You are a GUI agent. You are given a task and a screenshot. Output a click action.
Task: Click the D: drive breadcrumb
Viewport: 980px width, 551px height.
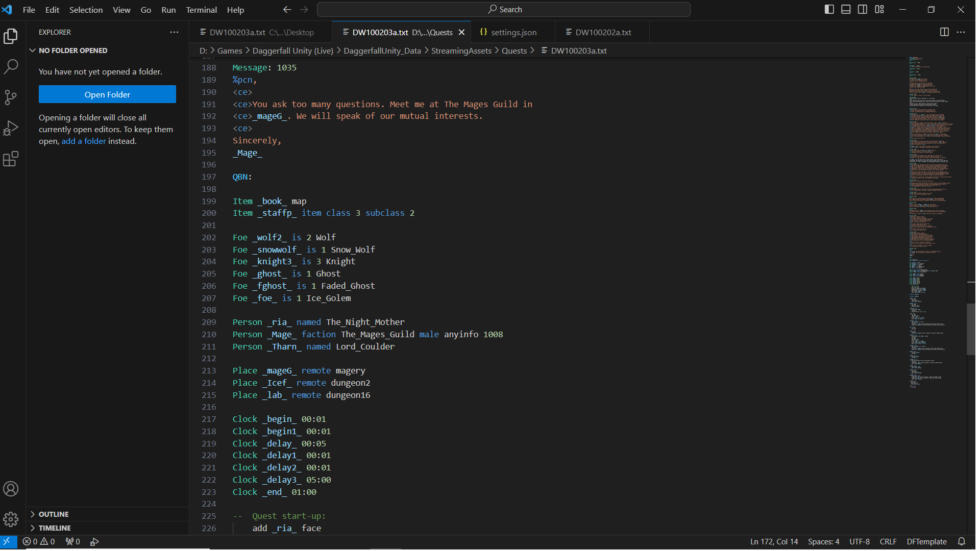pyautogui.click(x=203, y=51)
